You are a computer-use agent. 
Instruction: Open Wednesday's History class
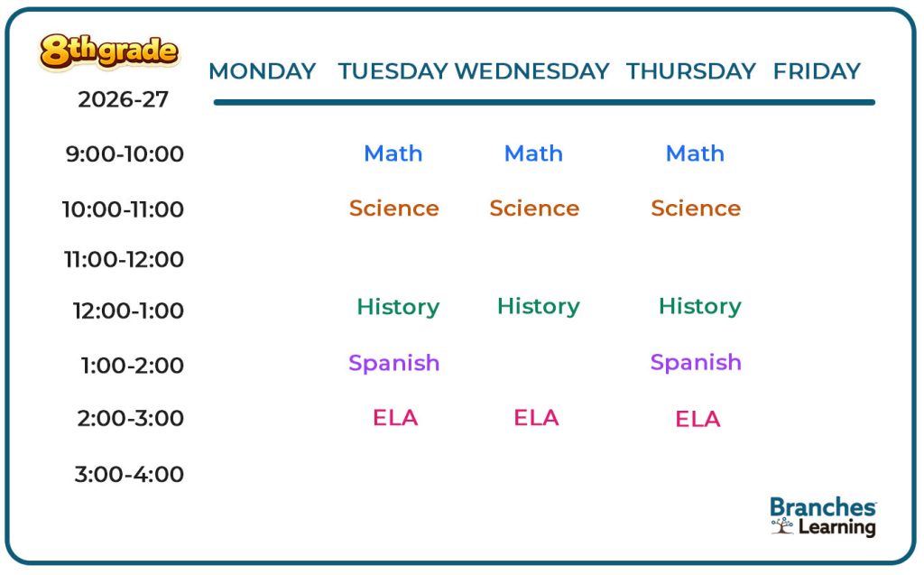(x=538, y=306)
